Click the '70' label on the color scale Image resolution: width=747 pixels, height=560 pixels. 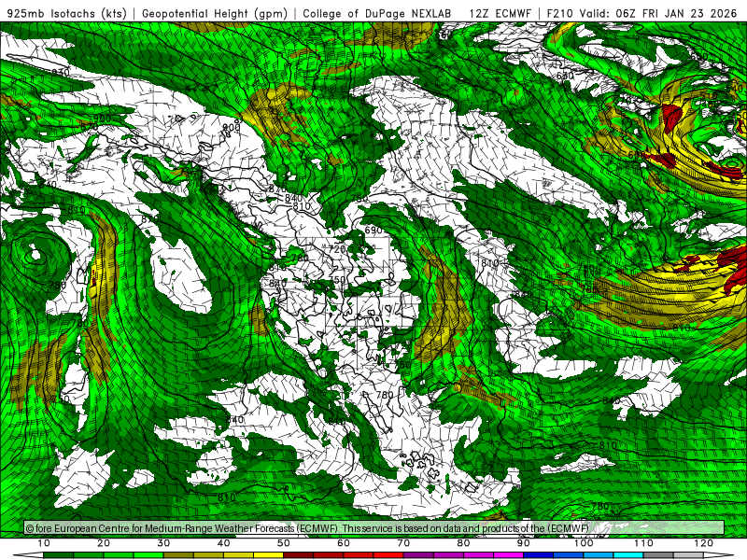(x=403, y=543)
